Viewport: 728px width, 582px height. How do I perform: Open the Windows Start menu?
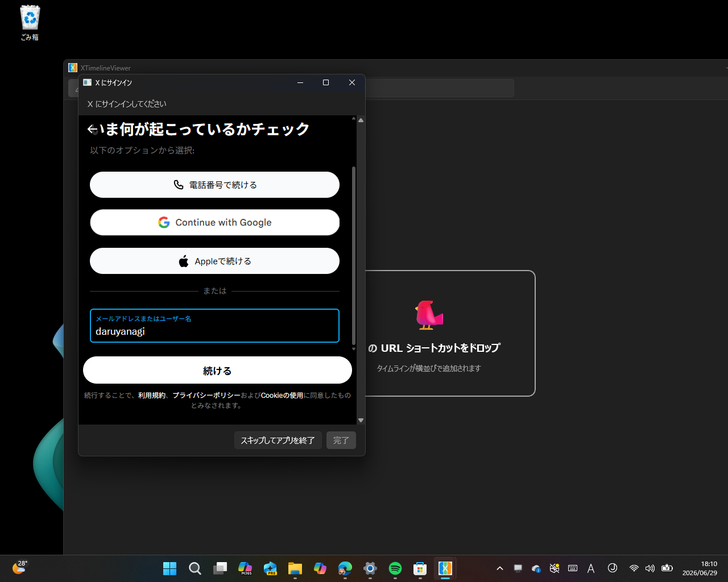click(x=169, y=568)
